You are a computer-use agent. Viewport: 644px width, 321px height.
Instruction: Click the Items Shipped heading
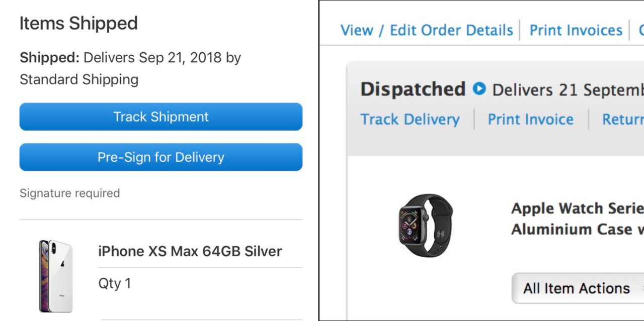pos(78,23)
